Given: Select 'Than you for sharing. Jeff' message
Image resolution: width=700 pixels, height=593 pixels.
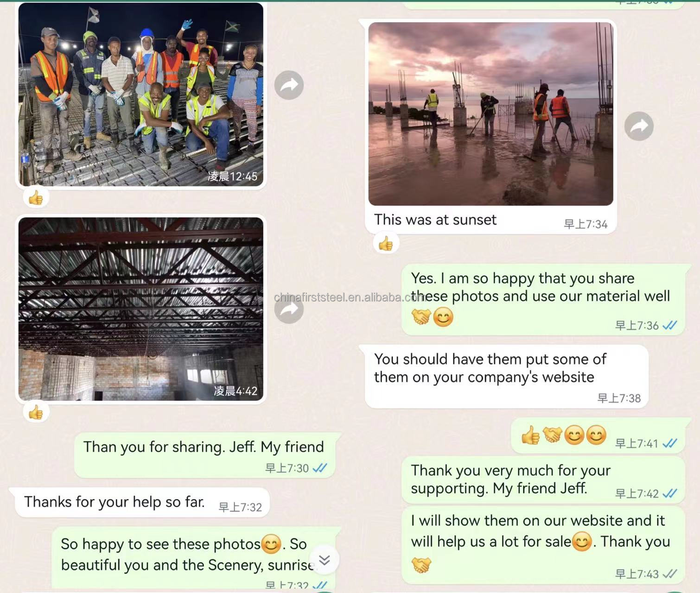Looking at the screenshot, I should [205, 455].
